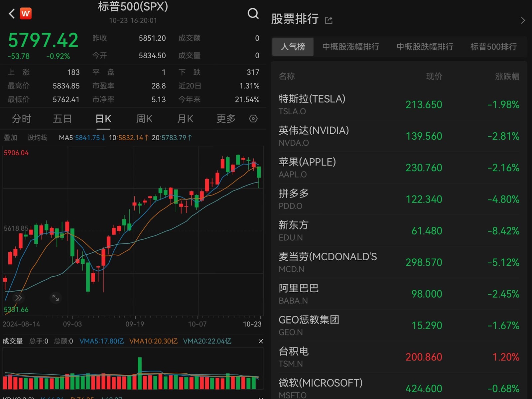This screenshot has height=399, width=532.
Task: Tap the 叠加 overlay button
Action: (x=10, y=138)
